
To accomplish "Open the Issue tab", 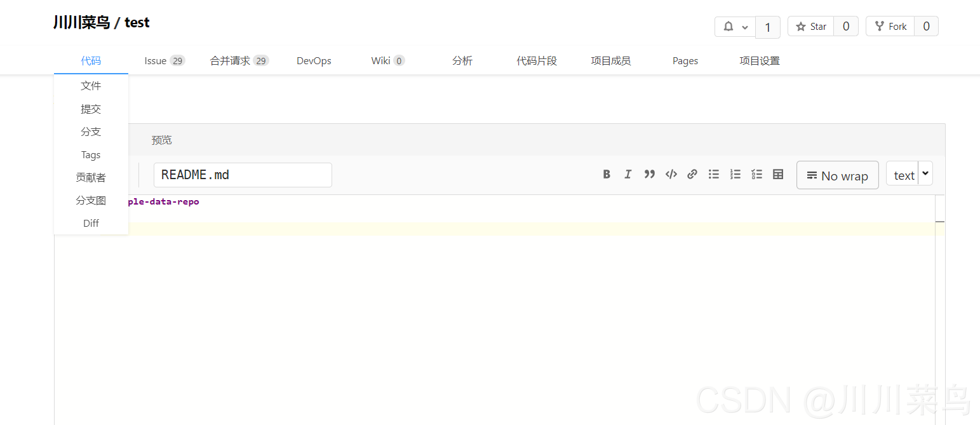I will (x=156, y=61).
